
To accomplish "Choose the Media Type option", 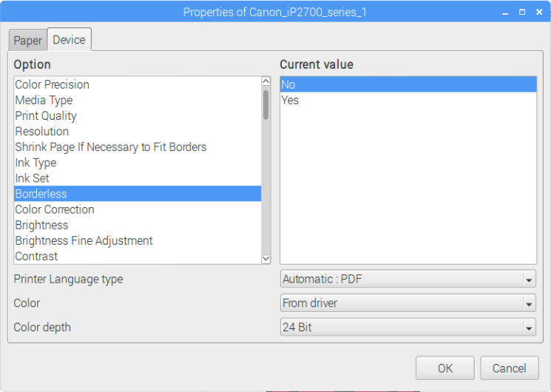I will [138, 100].
